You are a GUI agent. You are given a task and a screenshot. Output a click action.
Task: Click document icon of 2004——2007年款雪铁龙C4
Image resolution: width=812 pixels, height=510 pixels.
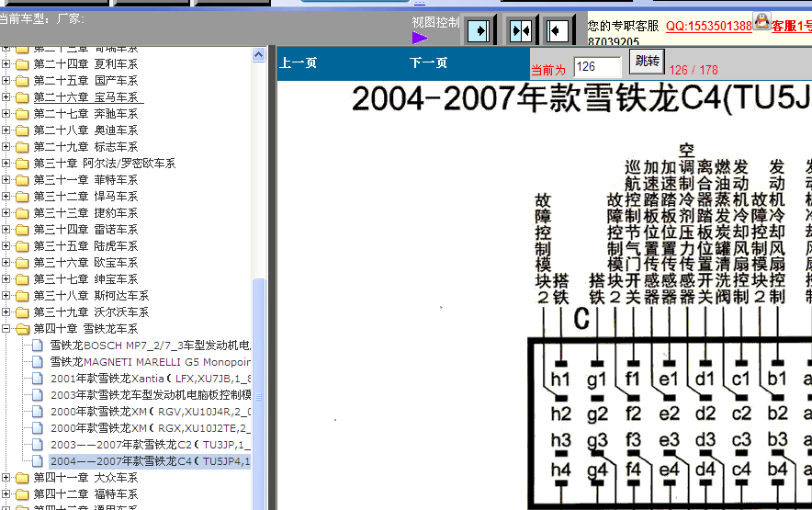click(38, 461)
